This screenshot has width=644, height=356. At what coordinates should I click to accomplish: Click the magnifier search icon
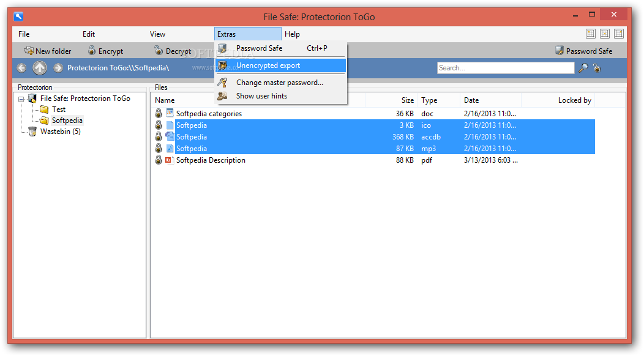pos(583,68)
